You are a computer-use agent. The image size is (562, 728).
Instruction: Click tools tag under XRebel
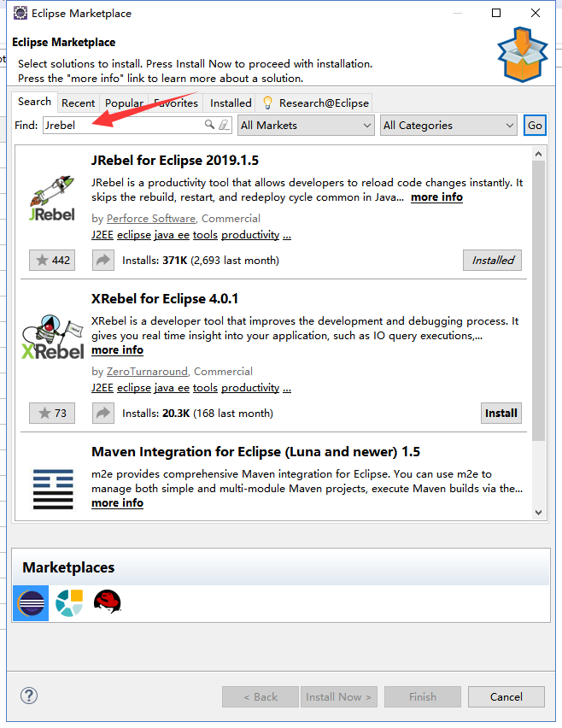205,388
